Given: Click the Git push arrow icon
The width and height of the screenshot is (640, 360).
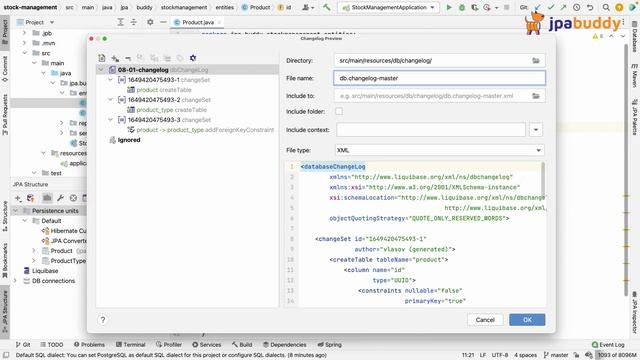Looking at the screenshot, I should tap(563, 7).
